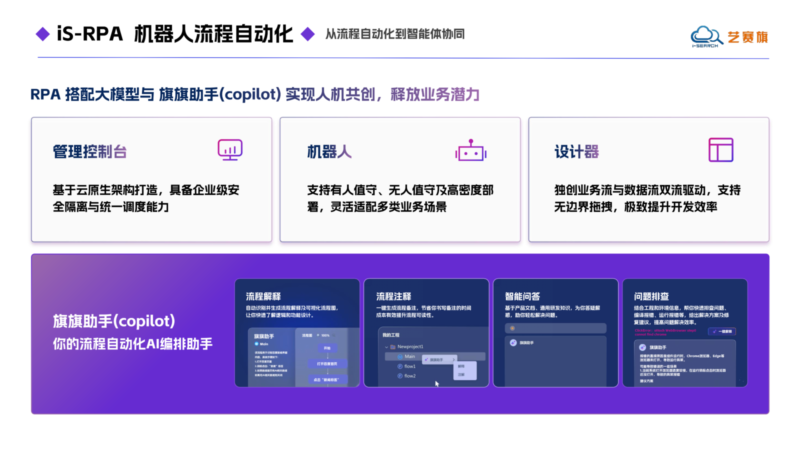The height and width of the screenshot is (450, 800).
Task: Click the 旗旗助手 avatar icon in 智能问答
Action: click(513, 343)
